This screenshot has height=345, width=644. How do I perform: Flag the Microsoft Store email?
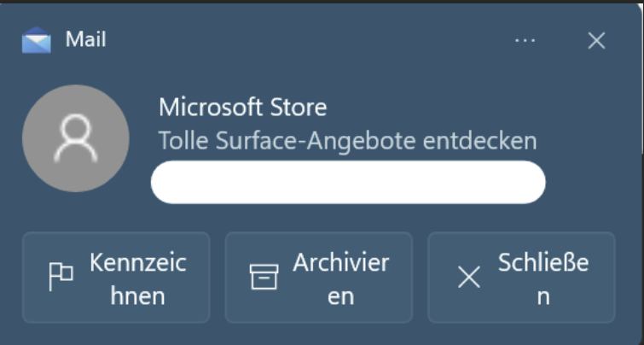coord(116,278)
